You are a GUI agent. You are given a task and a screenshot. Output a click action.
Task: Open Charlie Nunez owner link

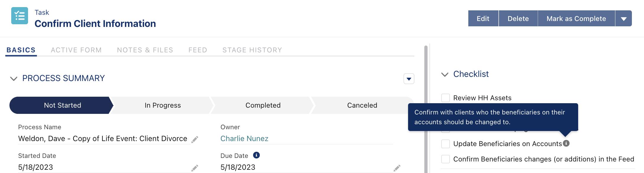pos(244,139)
